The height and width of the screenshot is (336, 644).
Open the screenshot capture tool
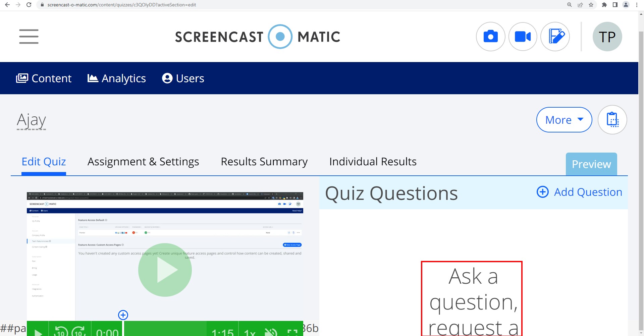(490, 37)
